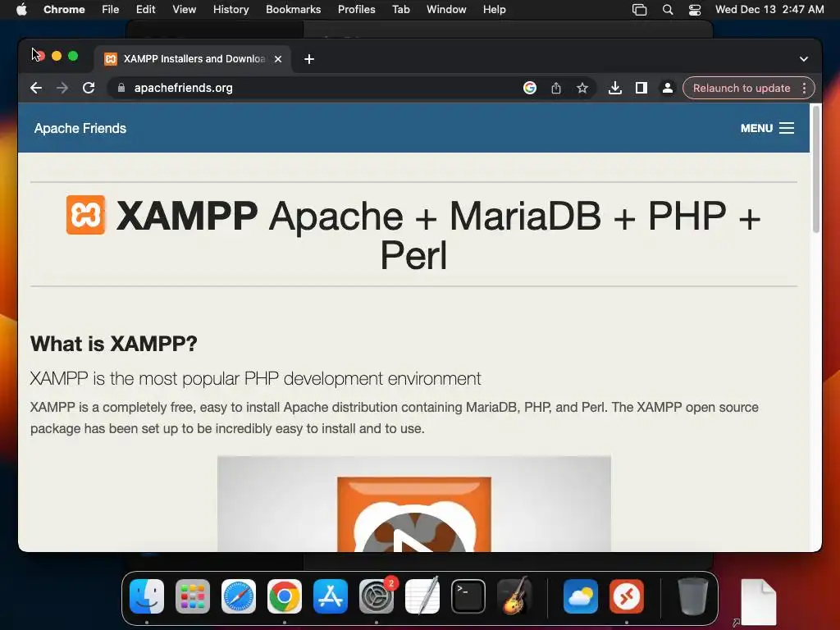Open the Help menu
840x630 pixels.
(494, 10)
